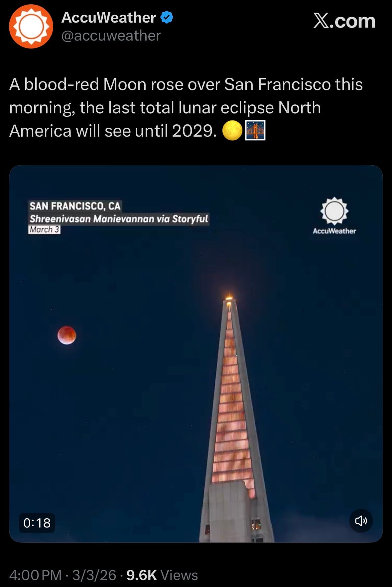Click the tweet text about blood-red Moon
The width and height of the screenshot is (392, 587).
186,108
